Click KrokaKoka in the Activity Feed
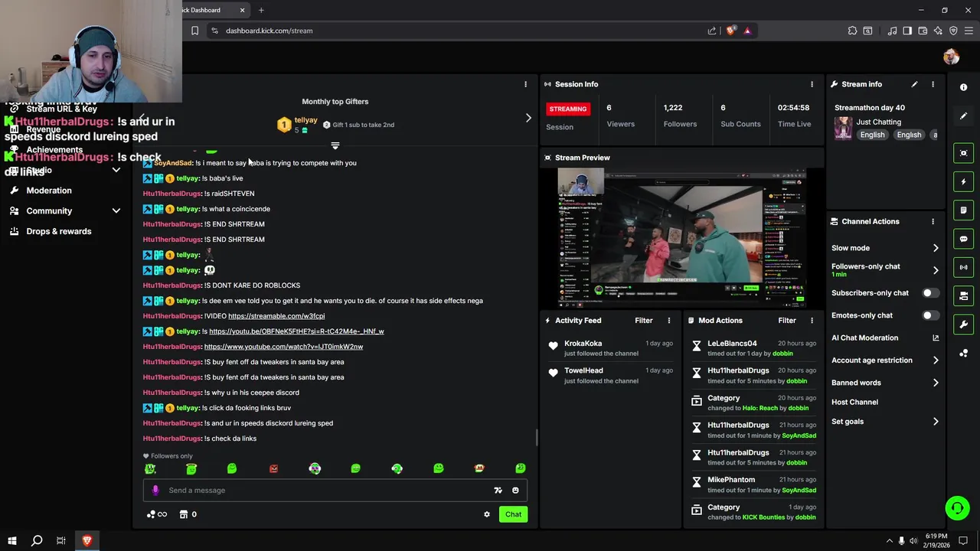980x551 pixels. point(583,344)
